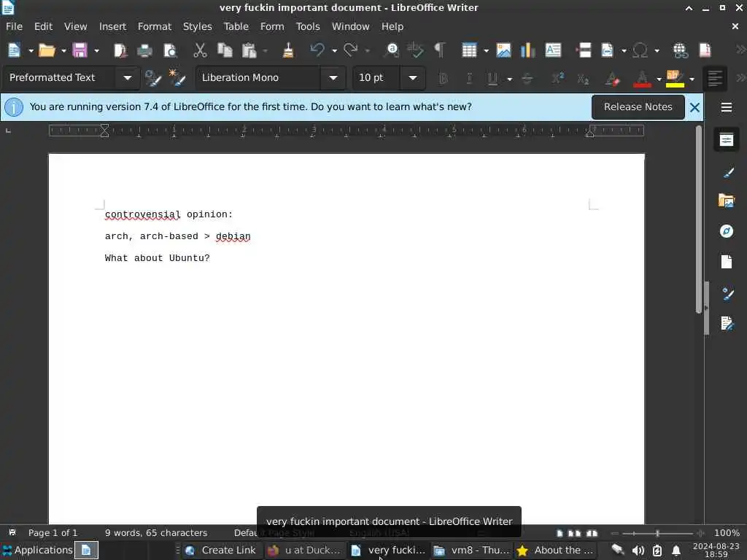Save the document with the floppy icon
The image size is (747, 560).
(x=80, y=50)
